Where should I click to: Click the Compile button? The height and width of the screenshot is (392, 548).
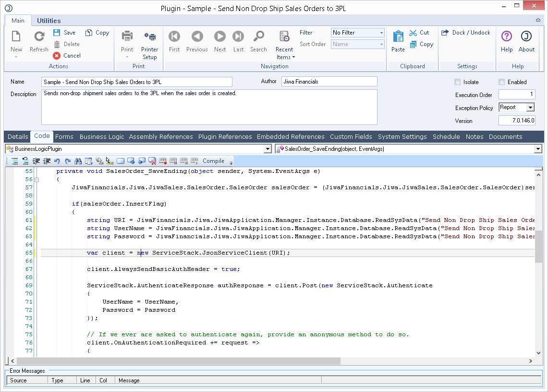point(213,161)
